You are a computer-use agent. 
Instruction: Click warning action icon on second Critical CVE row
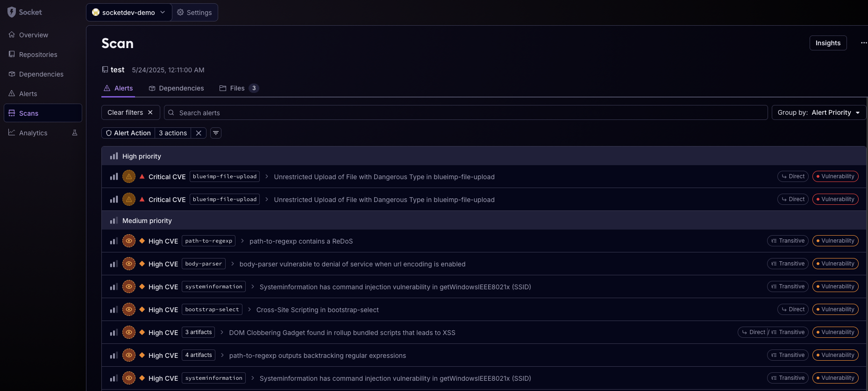pos(129,199)
